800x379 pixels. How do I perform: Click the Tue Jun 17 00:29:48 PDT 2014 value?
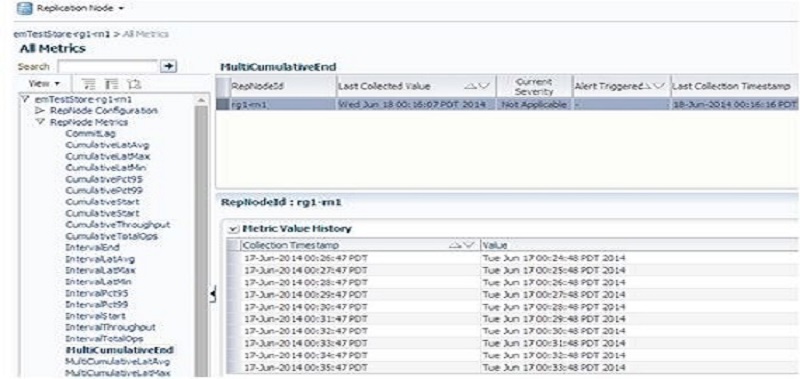click(x=554, y=319)
